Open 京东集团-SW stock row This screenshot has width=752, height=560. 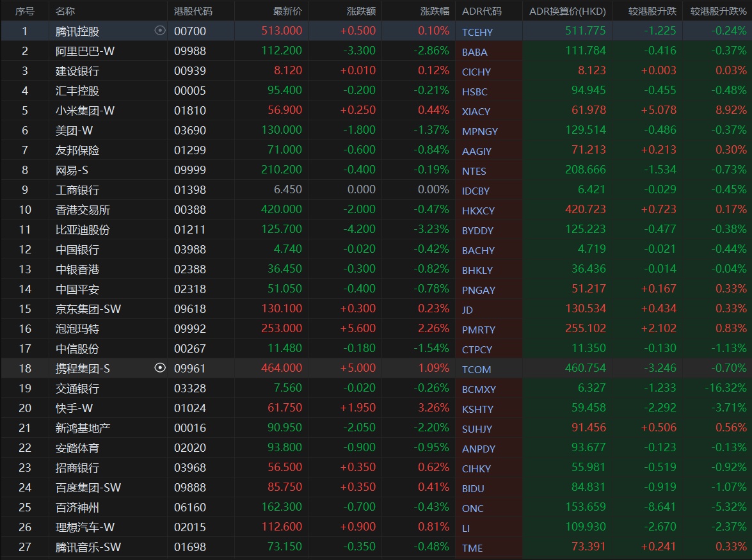tap(376, 308)
